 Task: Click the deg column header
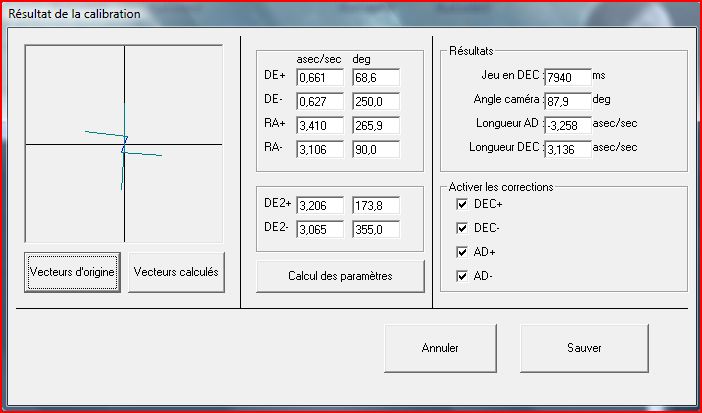click(361, 59)
